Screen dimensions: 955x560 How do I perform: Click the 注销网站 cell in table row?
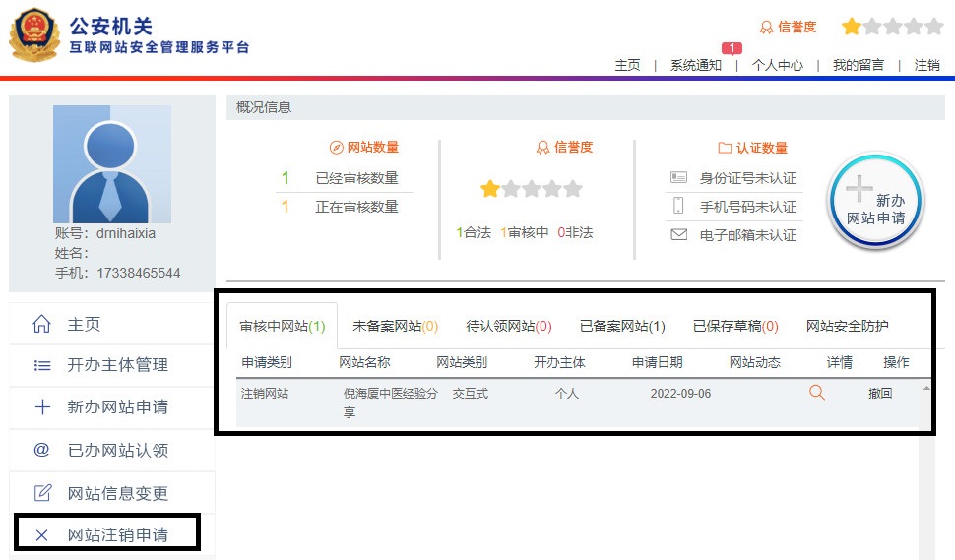tap(264, 394)
